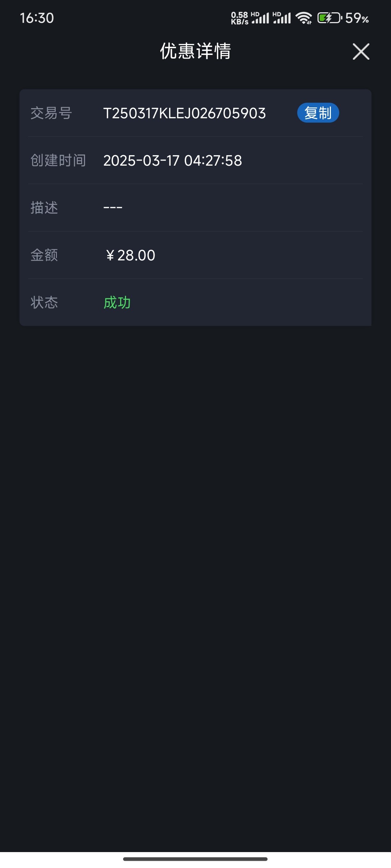Tap the 创建时间 field label
The image size is (391, 868).
58,161
